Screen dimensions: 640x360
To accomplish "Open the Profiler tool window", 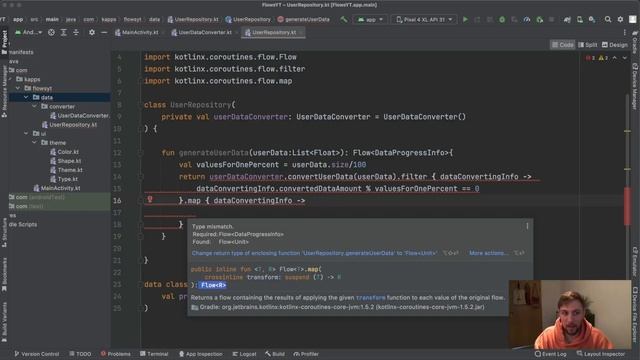I will pyautogui.click(x=306, y=354).
